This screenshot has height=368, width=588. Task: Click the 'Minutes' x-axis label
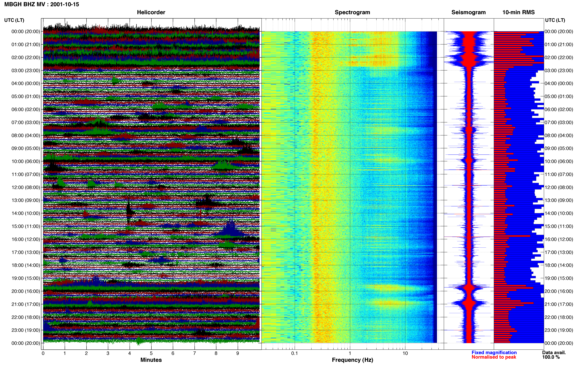point(151,360)
